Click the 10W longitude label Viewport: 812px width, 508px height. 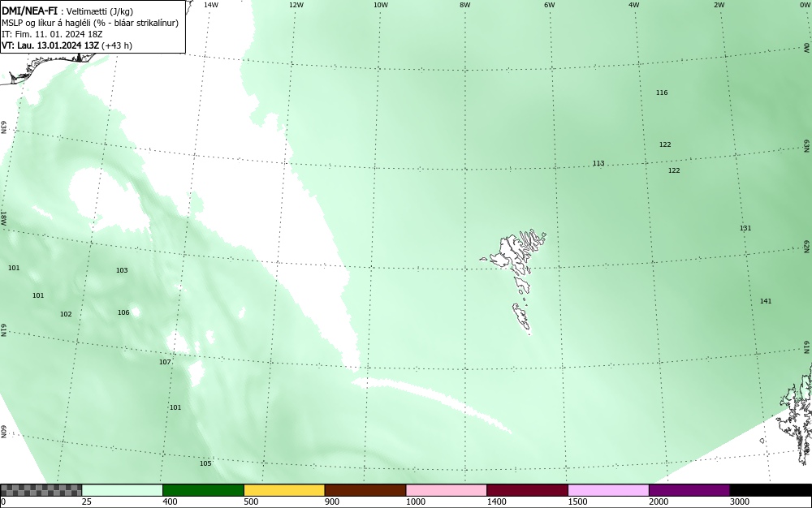click(381, 5)
